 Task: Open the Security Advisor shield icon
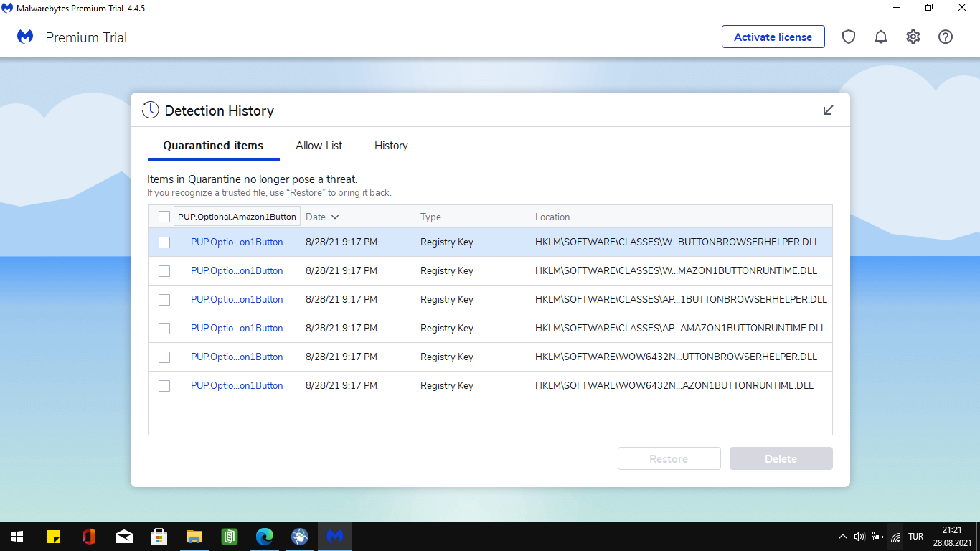click(849, 37)
